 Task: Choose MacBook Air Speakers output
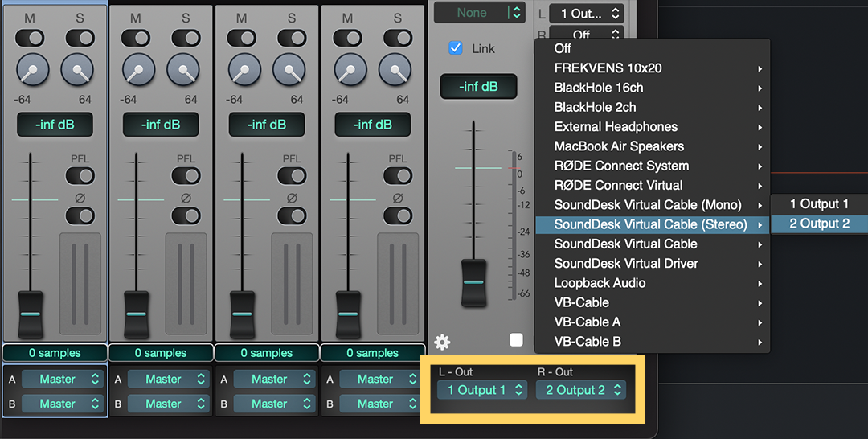(652, 146)
